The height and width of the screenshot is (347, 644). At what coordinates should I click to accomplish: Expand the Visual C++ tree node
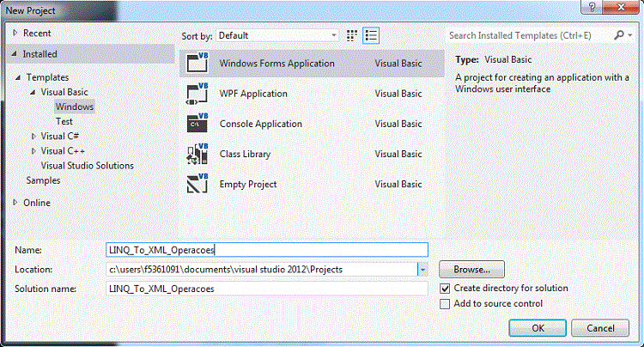click(x=33, y=151)
